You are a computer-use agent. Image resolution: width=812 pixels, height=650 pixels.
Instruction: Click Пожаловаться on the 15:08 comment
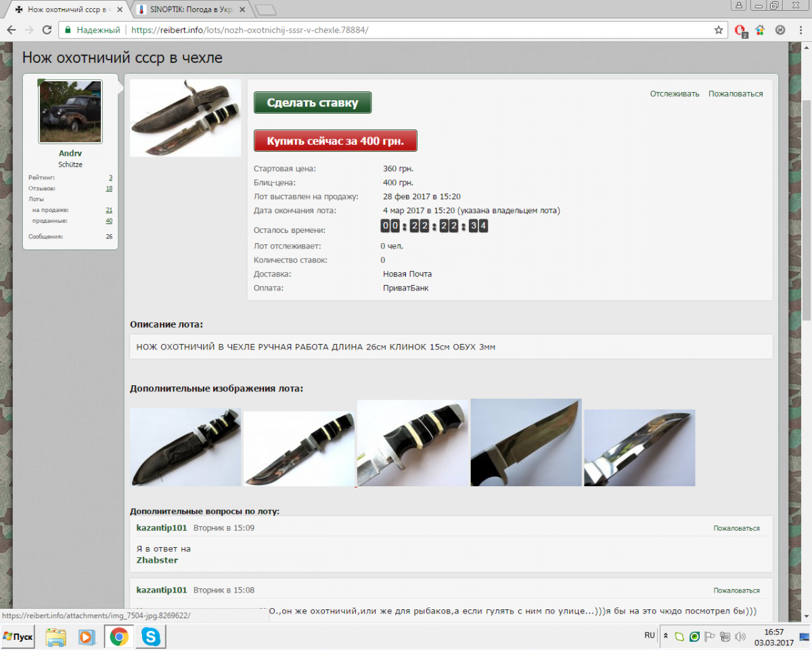pos(736,590)
